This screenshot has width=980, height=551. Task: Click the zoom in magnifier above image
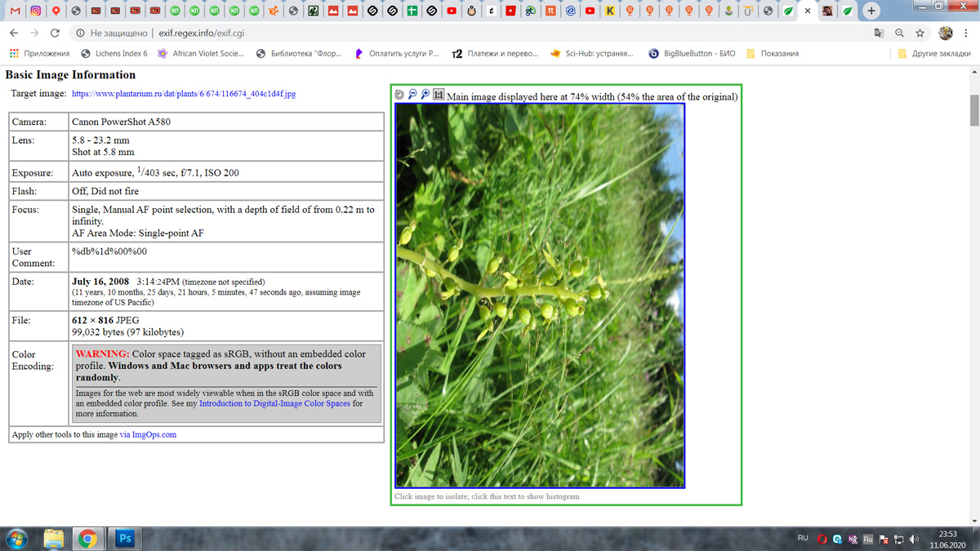tap(425, 95)
